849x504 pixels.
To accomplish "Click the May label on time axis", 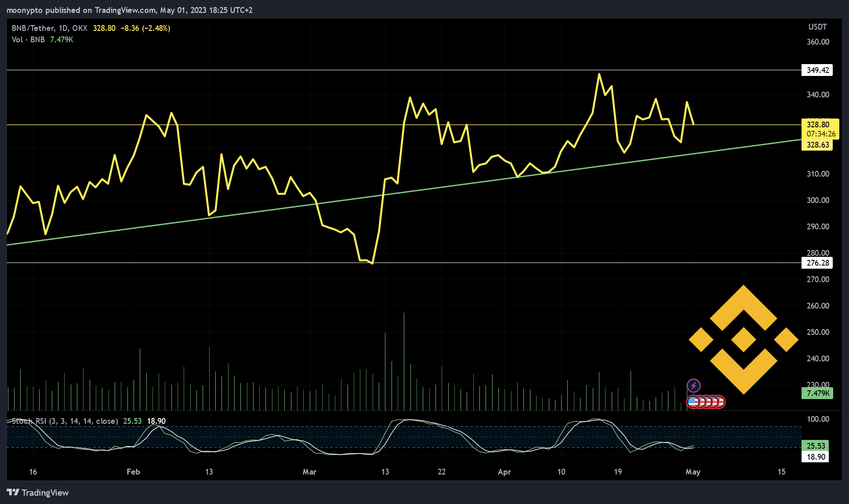I will [693, 472].
